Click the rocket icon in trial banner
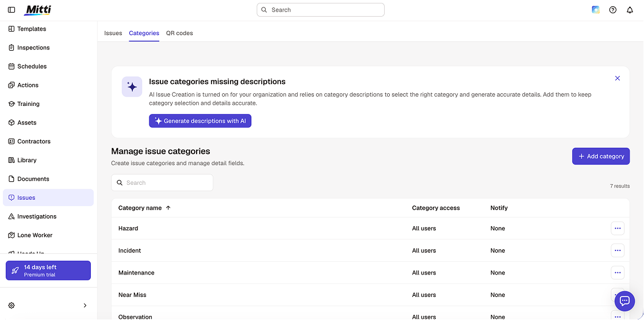Viewport: 644px width, 320px height. point(15,271)
